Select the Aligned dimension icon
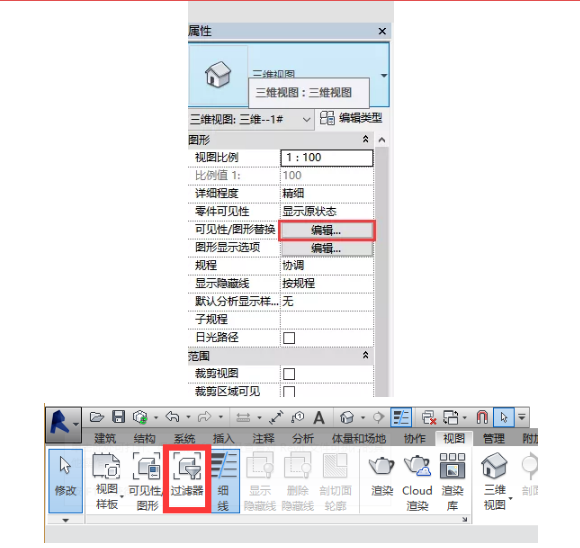The image size is (580, 548). (x=276, y=417)
